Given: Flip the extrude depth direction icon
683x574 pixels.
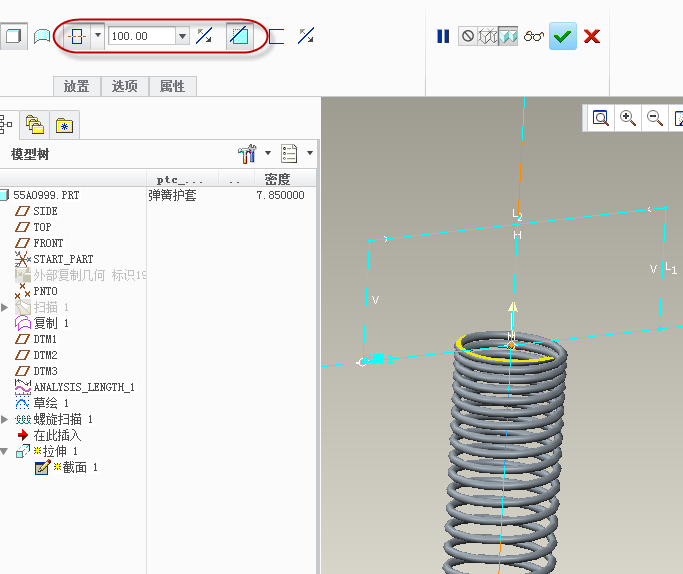Looking at the screenshot, I should (204, 36).
